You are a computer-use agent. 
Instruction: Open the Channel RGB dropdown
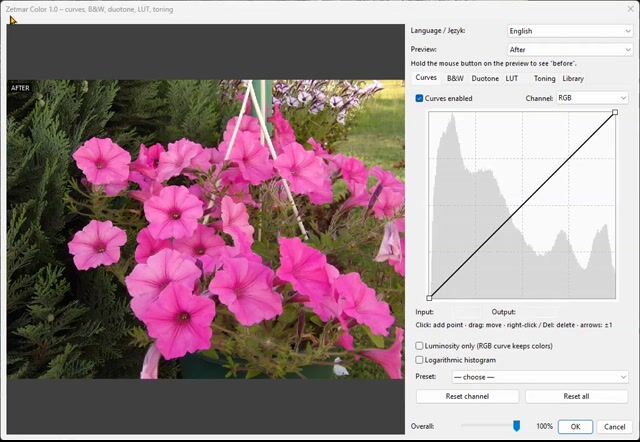(x=592, y=98)
